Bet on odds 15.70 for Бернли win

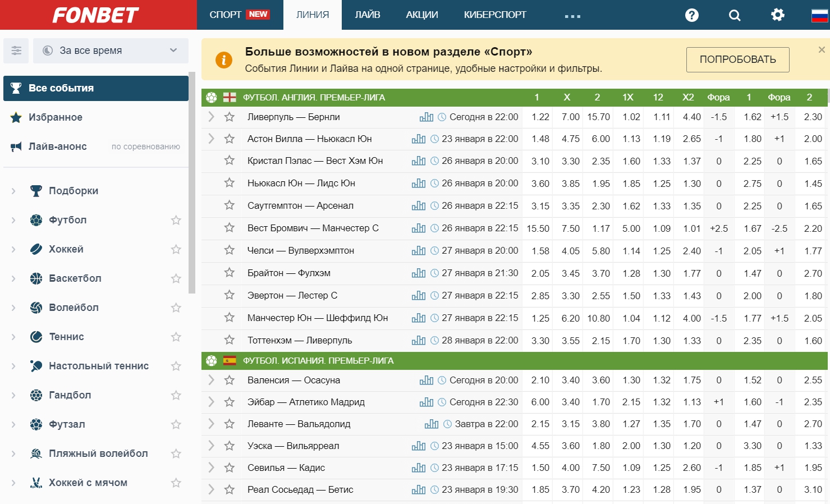pos(598,117)
